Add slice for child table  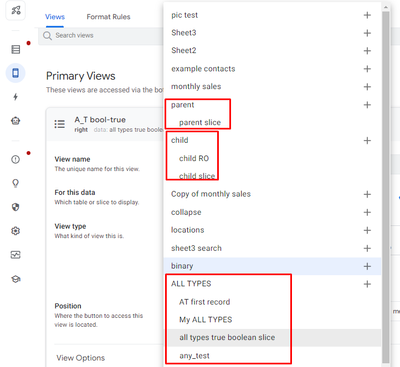367,140
